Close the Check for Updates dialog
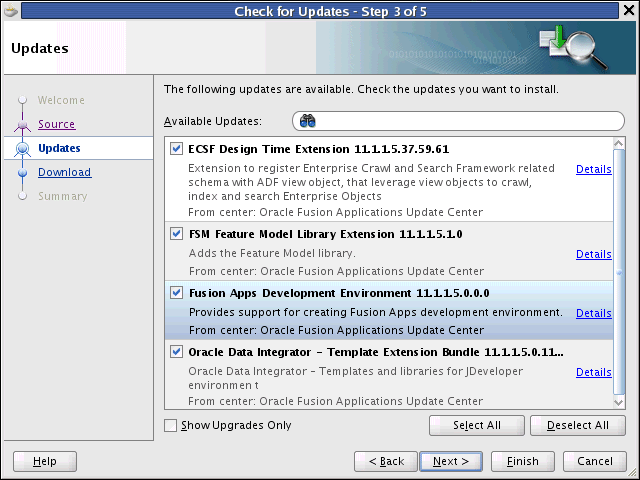 [629, 10]
